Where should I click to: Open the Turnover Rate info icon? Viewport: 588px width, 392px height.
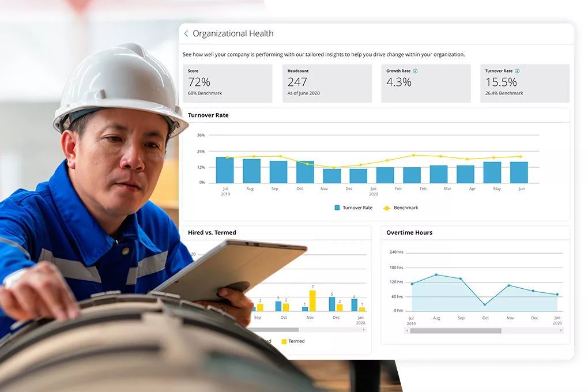pyautogui.click(x=517, y=71)
